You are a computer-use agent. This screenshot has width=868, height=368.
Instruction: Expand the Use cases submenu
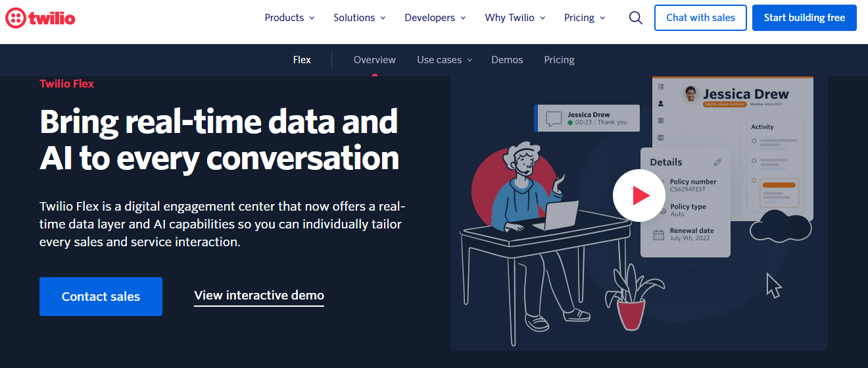pos(445,60)
